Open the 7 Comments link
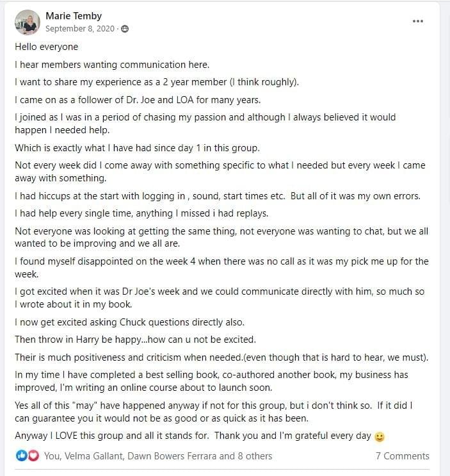This screenshot has height=476, width=450. click(x=402, y=456)
